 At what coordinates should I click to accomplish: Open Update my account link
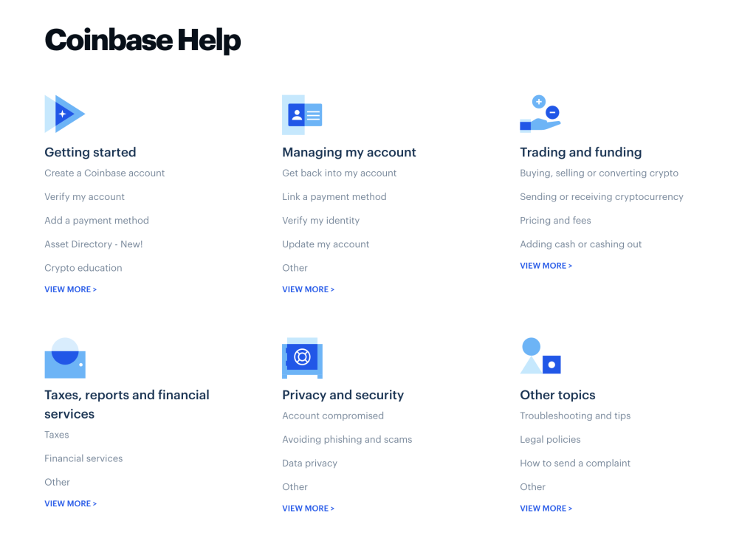click(326, 244)
